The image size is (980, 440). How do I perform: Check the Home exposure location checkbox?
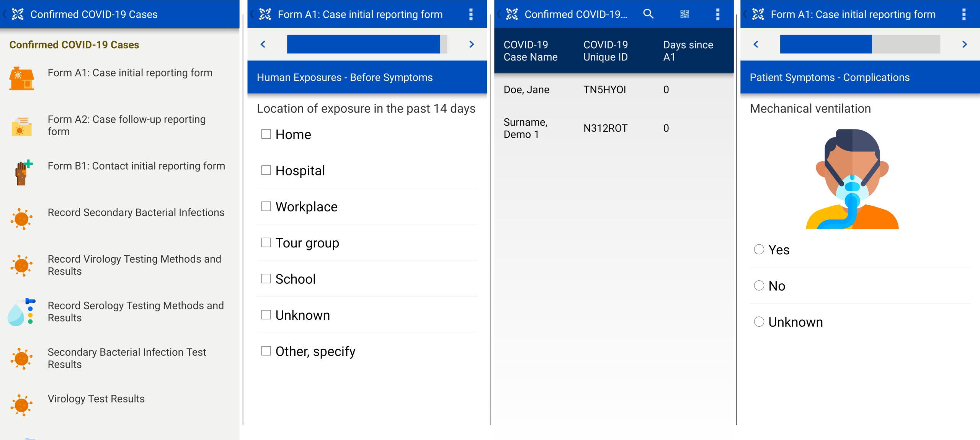click(x=266, y=134)
